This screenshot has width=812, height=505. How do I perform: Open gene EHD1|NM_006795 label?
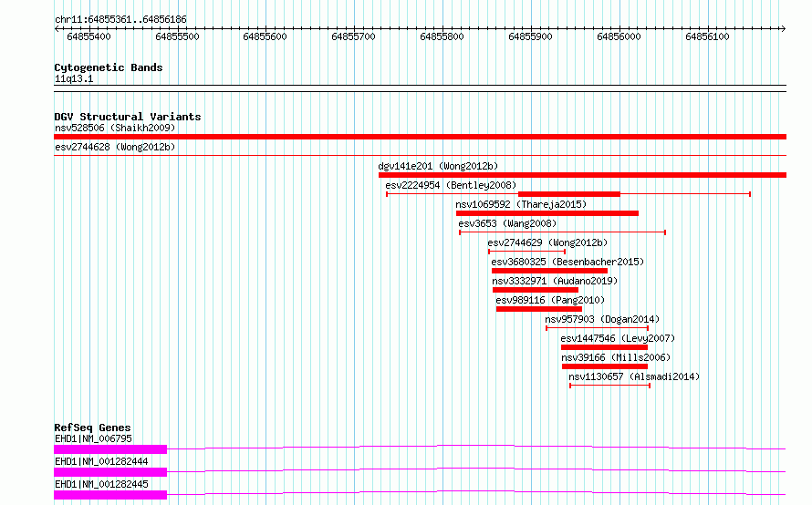click(93, 438)
